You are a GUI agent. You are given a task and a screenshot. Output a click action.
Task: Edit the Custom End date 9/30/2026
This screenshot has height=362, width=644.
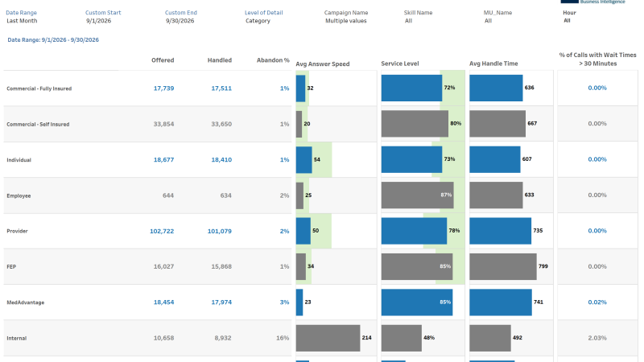click(x=180, y=21)
